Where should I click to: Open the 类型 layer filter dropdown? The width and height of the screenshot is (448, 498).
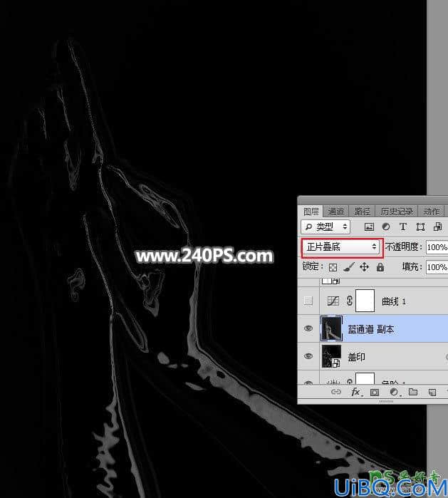325,227
